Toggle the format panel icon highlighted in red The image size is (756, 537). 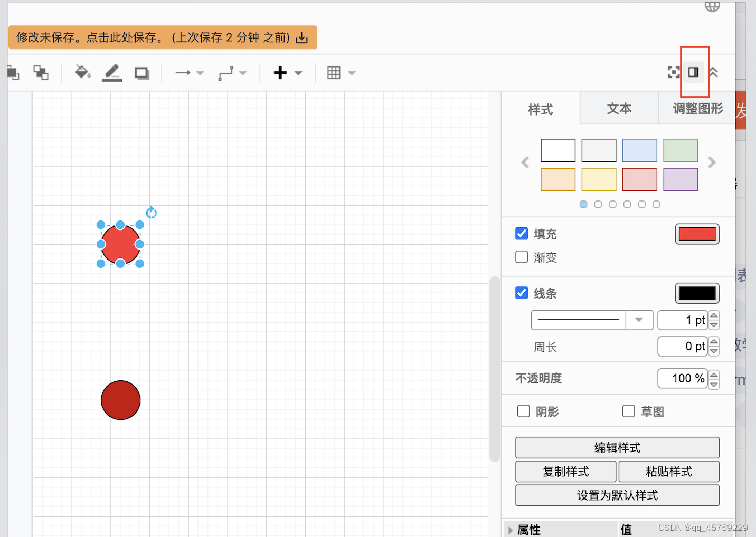[x=694, y=72]
